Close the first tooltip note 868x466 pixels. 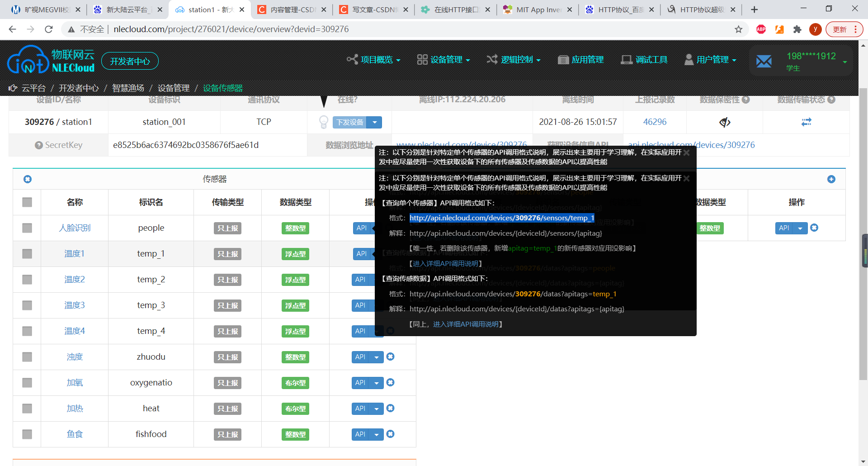coord(686,153)
